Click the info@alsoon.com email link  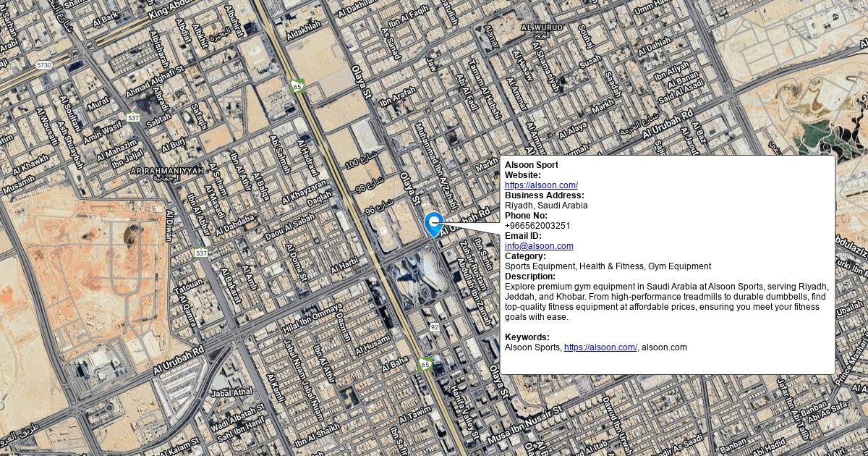539,246
